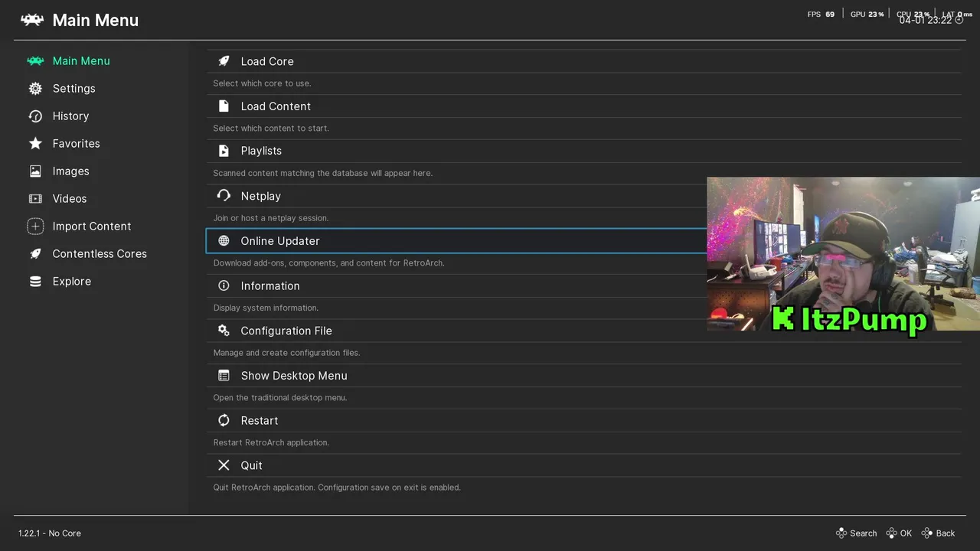Click the "Display system information." description
980x551 pixels.
pos(266,308)
